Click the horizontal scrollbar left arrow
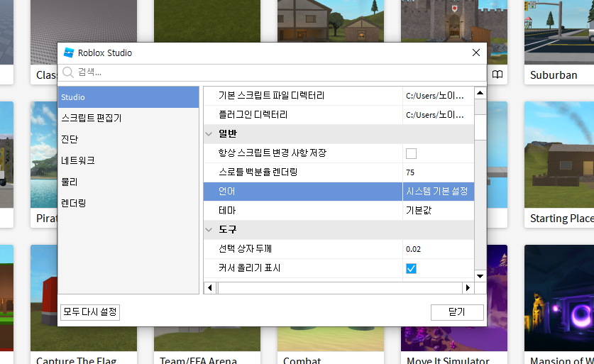Screen dimensions: 594x364 point(210,288)
